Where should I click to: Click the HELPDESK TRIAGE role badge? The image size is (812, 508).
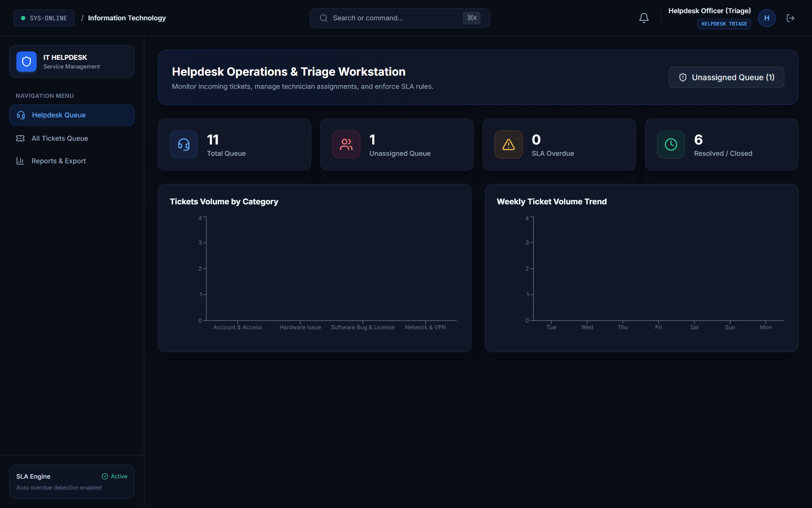pos(724,24)
